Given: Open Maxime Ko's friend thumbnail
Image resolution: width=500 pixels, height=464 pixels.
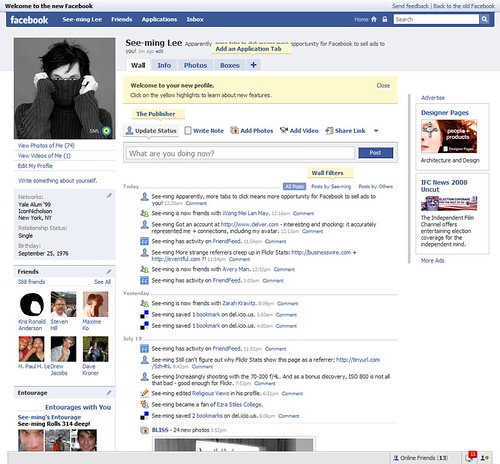Looking at the screenshot, I should coord(96,304).
